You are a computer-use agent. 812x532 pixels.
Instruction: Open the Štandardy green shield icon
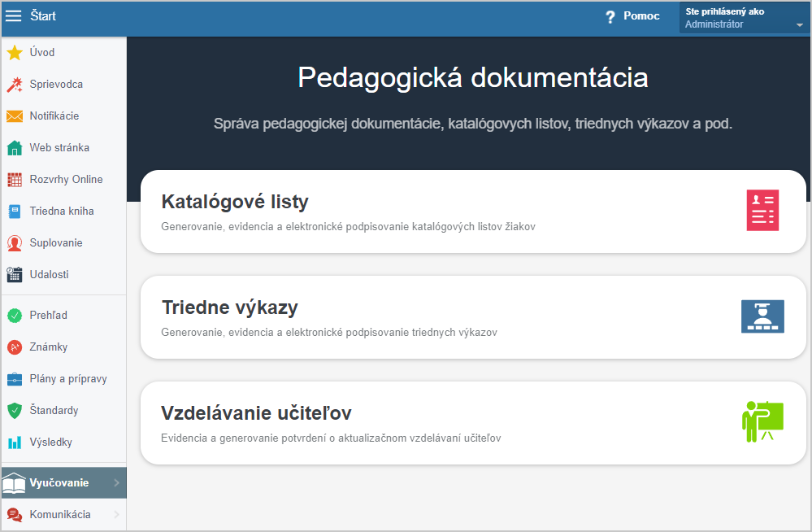click(15, 411)
